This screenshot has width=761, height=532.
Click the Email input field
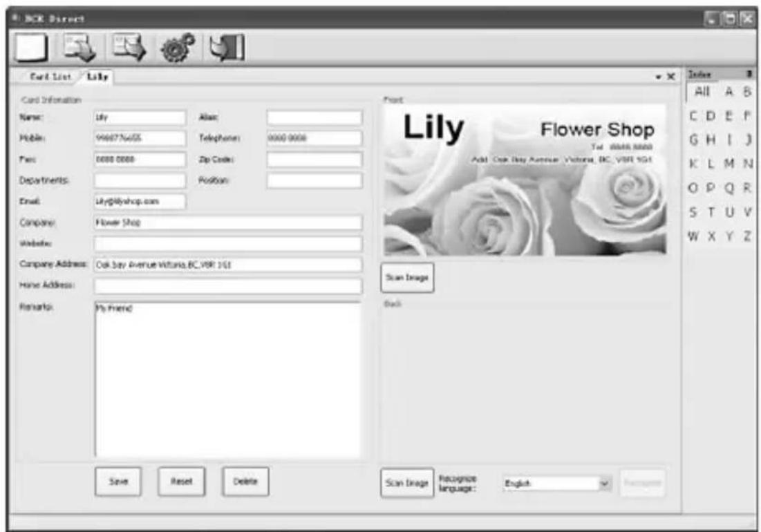coord(140,201)
